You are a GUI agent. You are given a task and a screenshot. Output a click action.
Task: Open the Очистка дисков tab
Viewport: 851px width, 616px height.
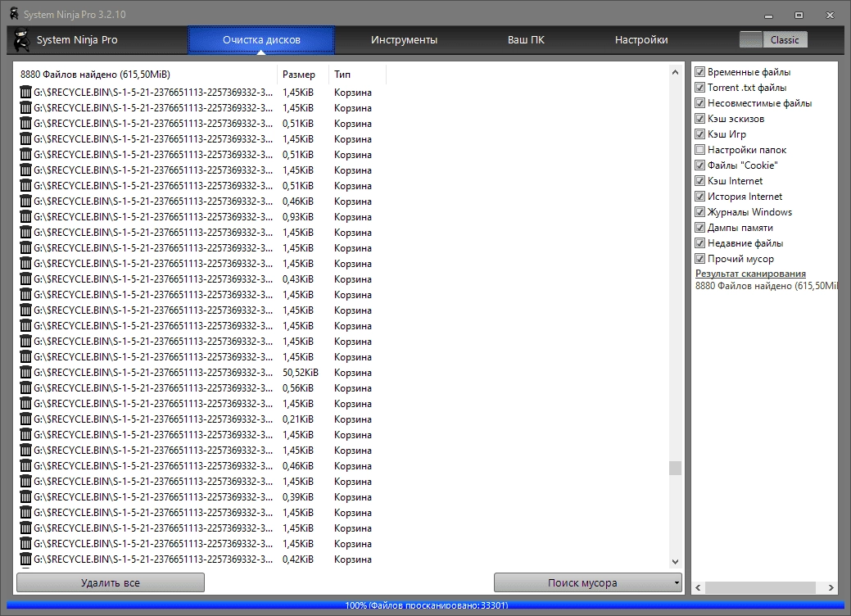pos(261,39)
